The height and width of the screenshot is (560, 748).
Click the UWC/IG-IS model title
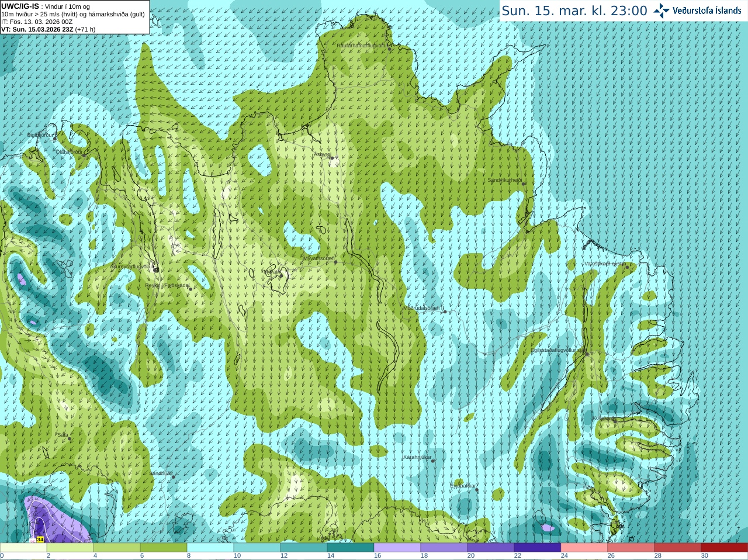[x=20, y=6]
